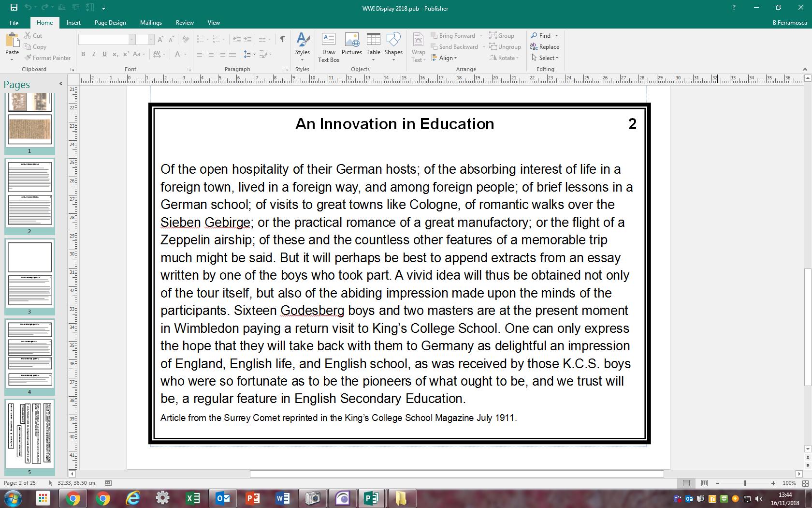Click the Clear All Formatting icon
This screenshot has height=508, width=812.
tap(185, 39)
